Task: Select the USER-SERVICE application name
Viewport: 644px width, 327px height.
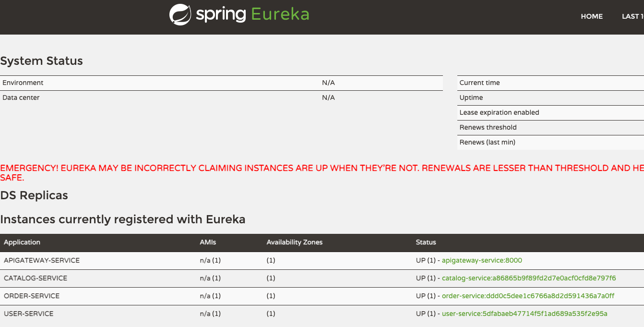Action: 29,314
